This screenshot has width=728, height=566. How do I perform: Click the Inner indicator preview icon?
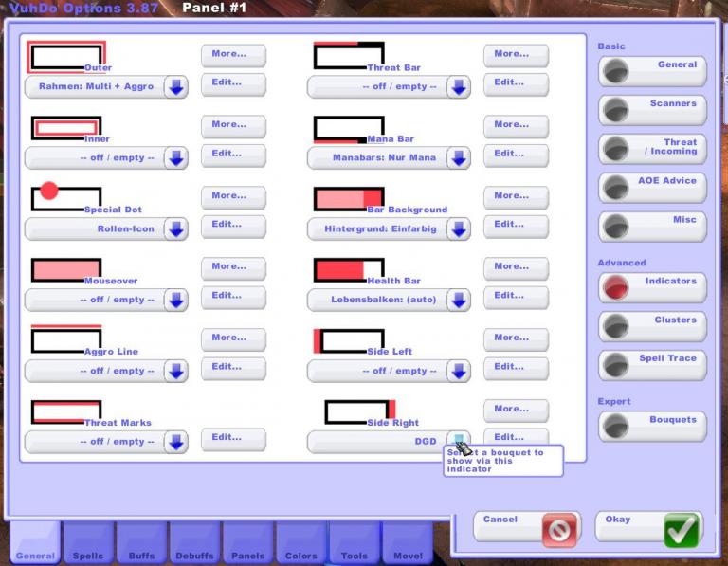pos(66,128)
